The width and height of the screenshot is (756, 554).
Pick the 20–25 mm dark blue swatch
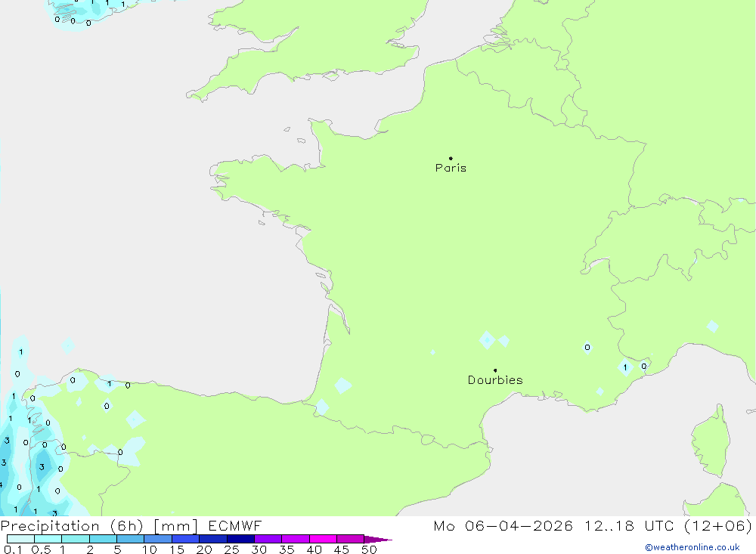pyautogui.click(x=213, y=539)
